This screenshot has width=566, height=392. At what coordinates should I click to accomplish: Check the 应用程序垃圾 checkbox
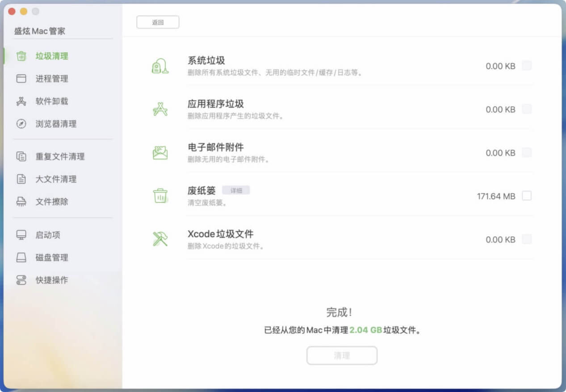[527, 109]
